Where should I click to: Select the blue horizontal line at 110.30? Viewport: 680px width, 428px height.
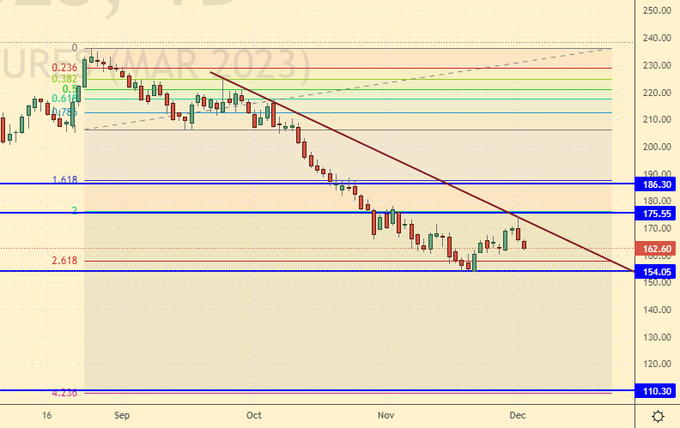coord(300,391)
